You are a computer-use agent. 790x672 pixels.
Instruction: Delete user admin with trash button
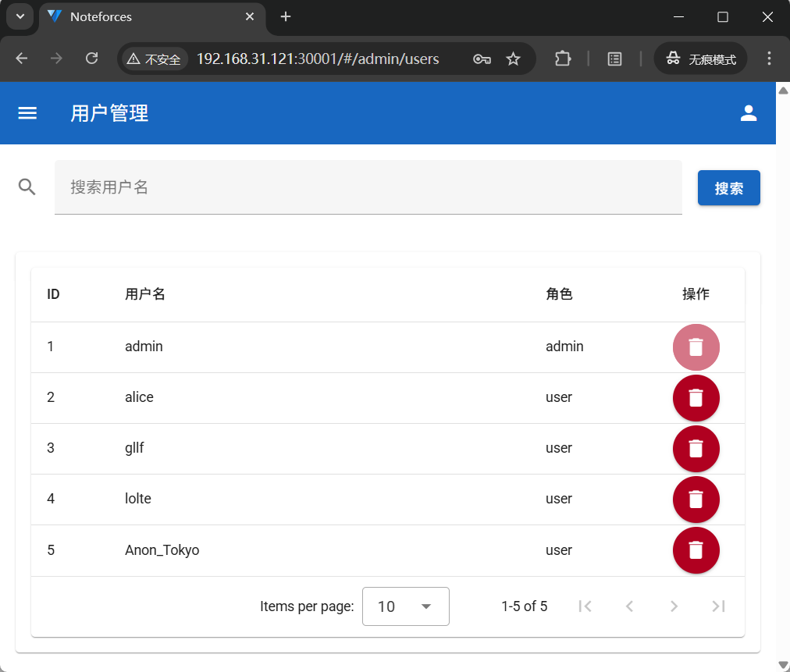(696, 347)
